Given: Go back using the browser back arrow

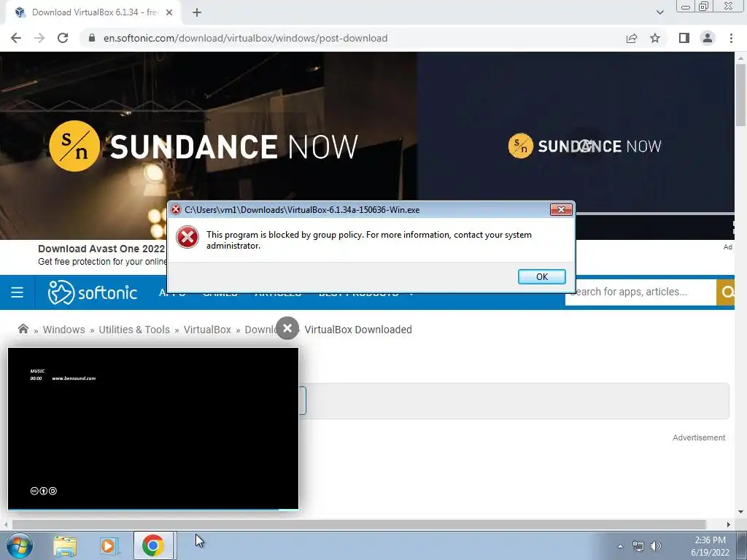Looking at the screenshot, I should (16, 38).
